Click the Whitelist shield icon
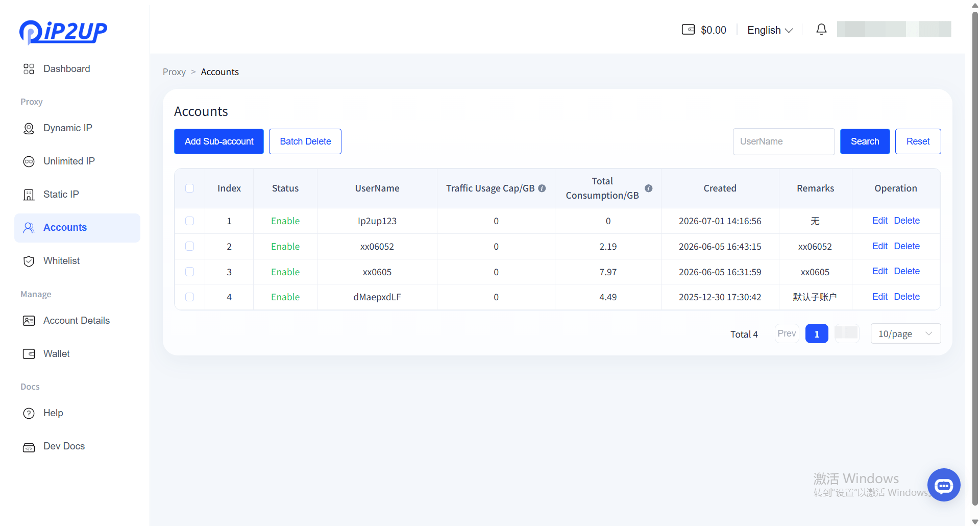This screenshot has width=980, height=526. click(29, 261)
